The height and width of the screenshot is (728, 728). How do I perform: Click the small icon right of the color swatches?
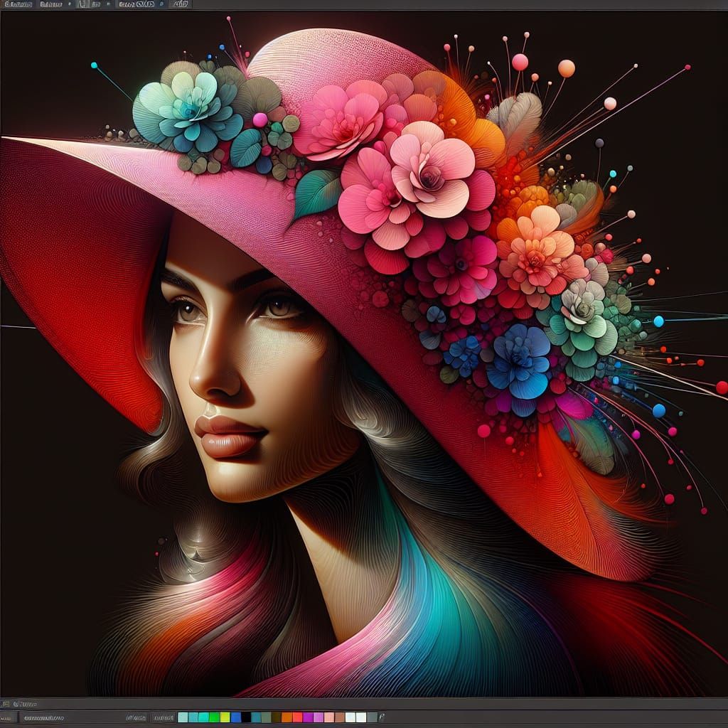click(x=382, y=717)
